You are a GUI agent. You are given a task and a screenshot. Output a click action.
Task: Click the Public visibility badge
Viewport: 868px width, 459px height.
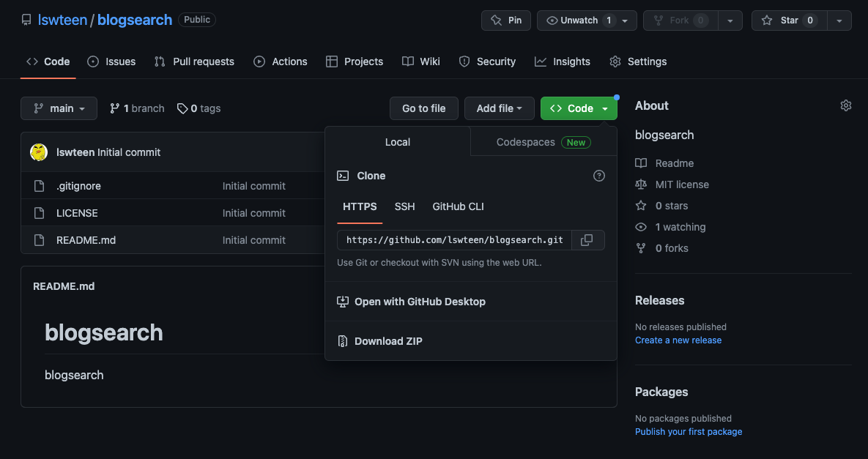coord(197,20)
